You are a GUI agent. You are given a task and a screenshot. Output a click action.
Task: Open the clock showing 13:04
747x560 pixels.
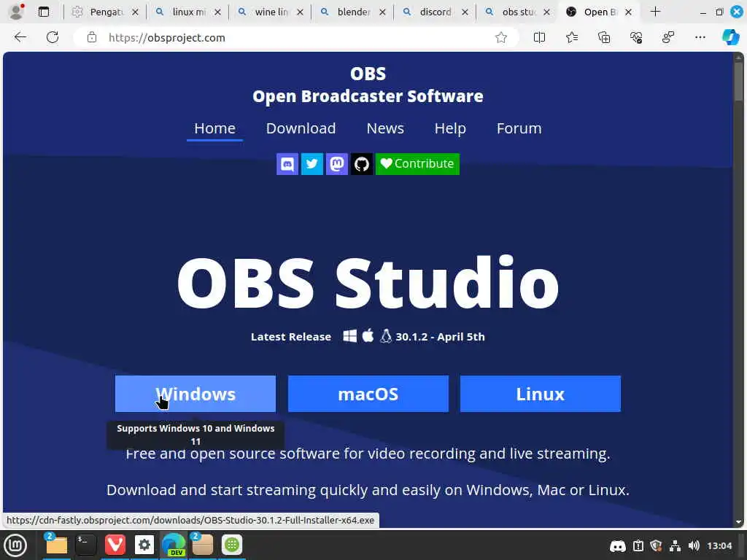(x=719, y=545)
